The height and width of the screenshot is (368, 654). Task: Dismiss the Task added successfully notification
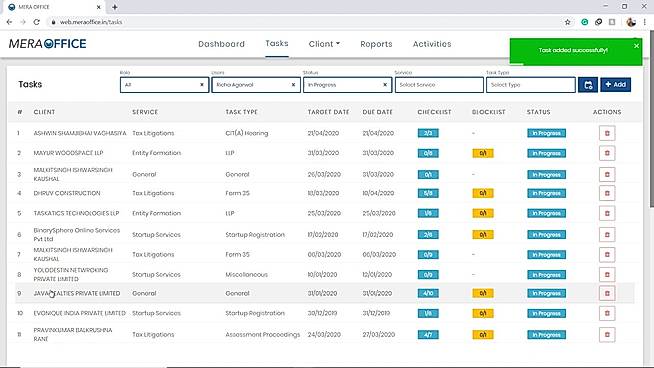[636, 46]
